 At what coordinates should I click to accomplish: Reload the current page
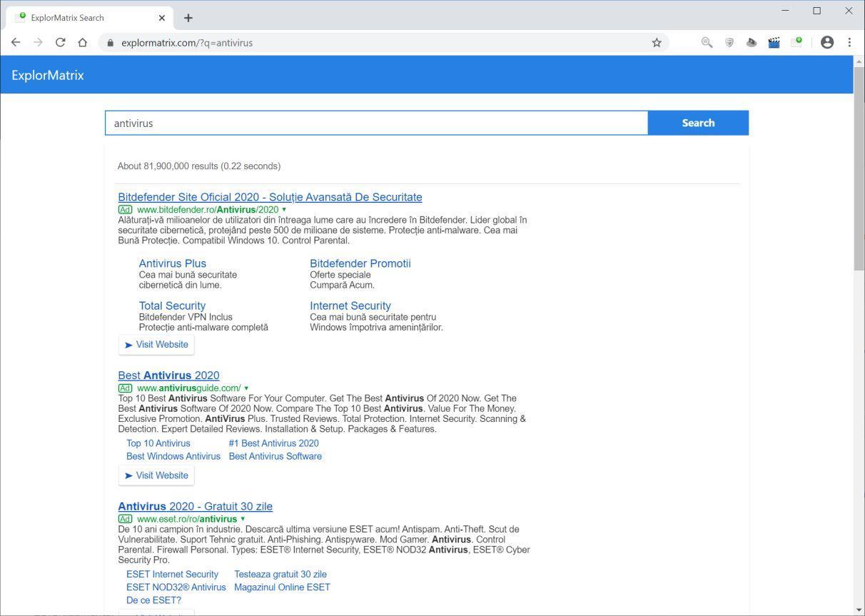pyautogui.click(x=61, y=43)
